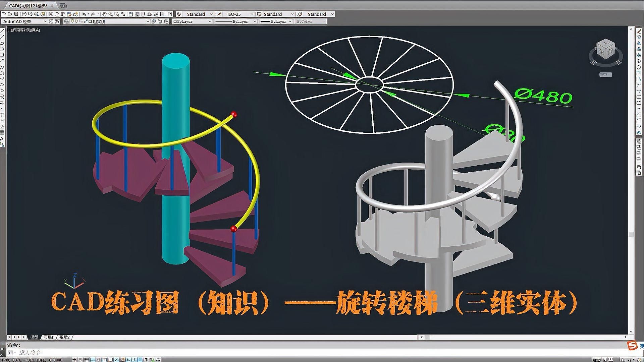Expand the 粗实线 layer dropdown
This screenshot has height=362, width=644.
click(x=148, y=21)
